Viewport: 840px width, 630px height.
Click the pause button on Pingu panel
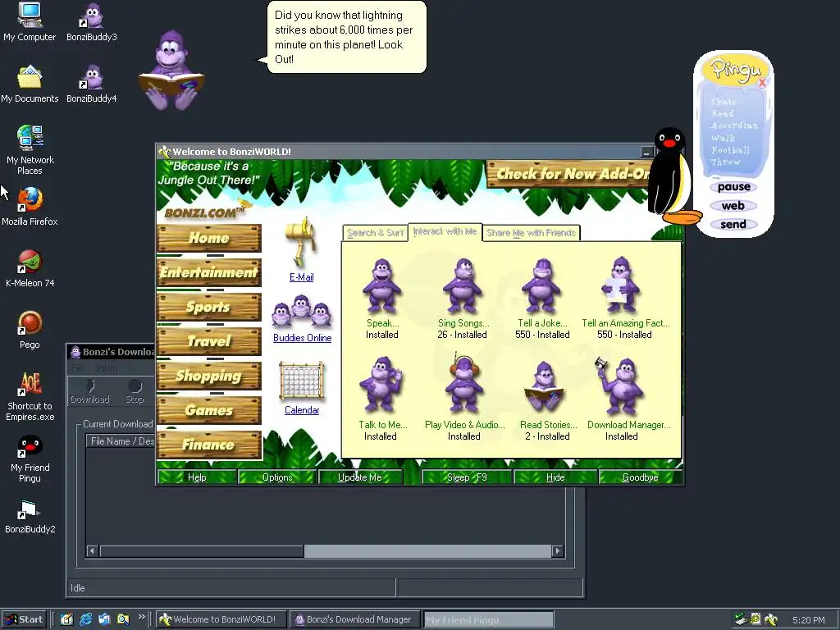(734, 187)
